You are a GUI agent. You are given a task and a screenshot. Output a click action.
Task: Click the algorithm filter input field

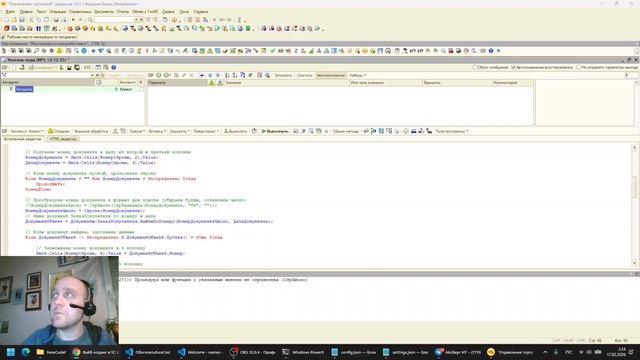coord(48,75)
